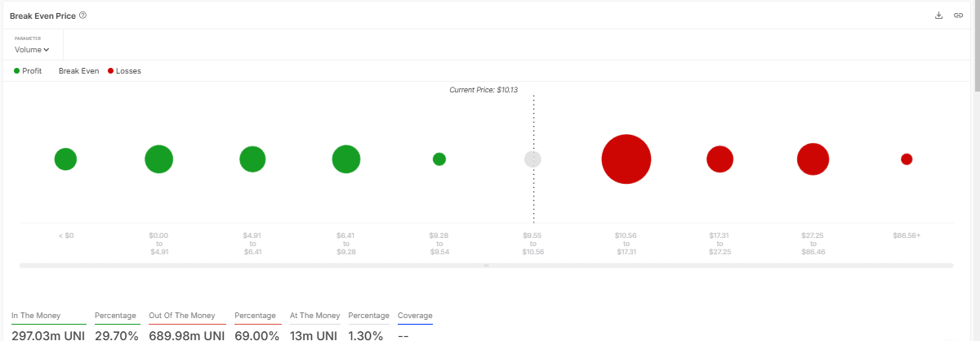The height and width of the screenshot is (341, 980).
Task: Select the small green bubble at $9.28 to $9.54
Action: tap(439, 159)
